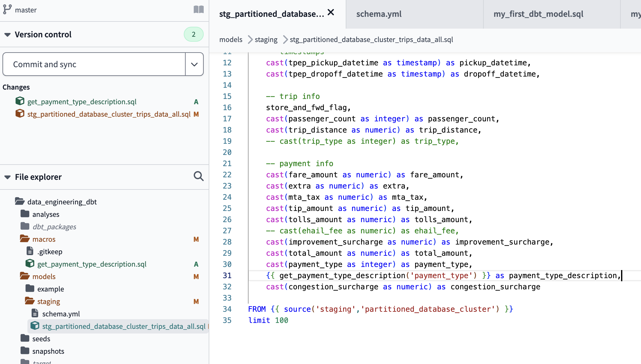
Task: Click the get_payment_type_description macro call
Action: click(x=378, y=276)
